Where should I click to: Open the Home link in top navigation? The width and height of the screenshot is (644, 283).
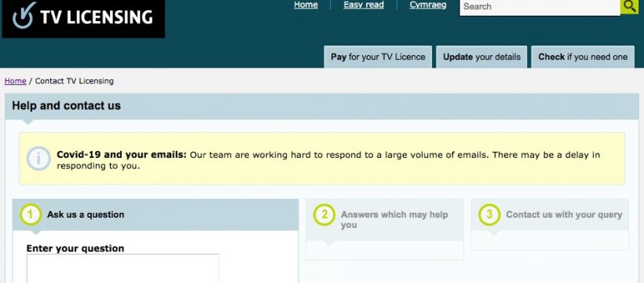coord(306,5)
